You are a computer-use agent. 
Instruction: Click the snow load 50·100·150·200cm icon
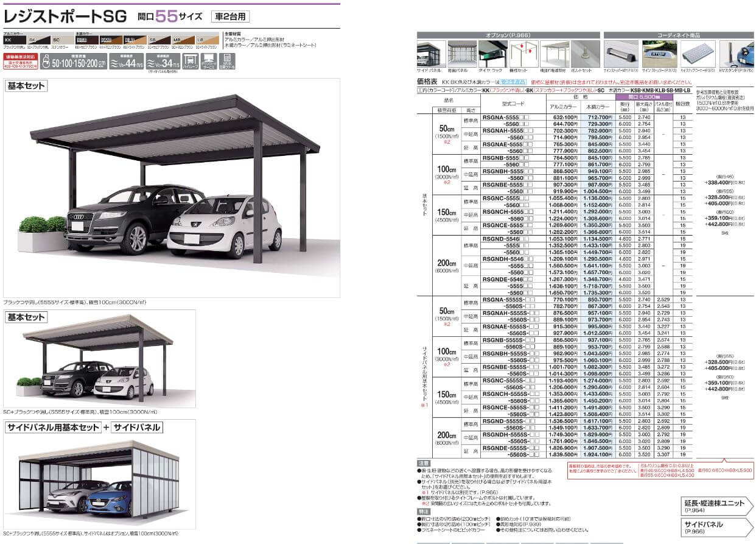(x=74, y=60)
